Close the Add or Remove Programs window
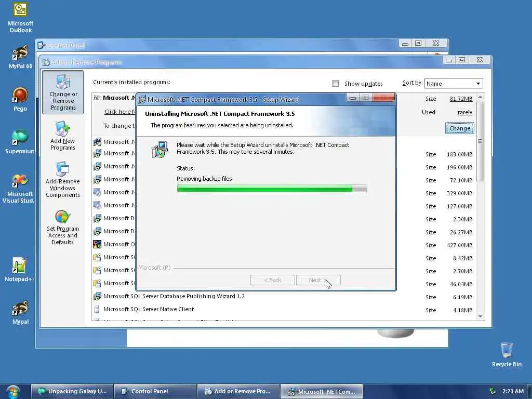Viewport: 532px width, 399px height. [x=480, y=60]
